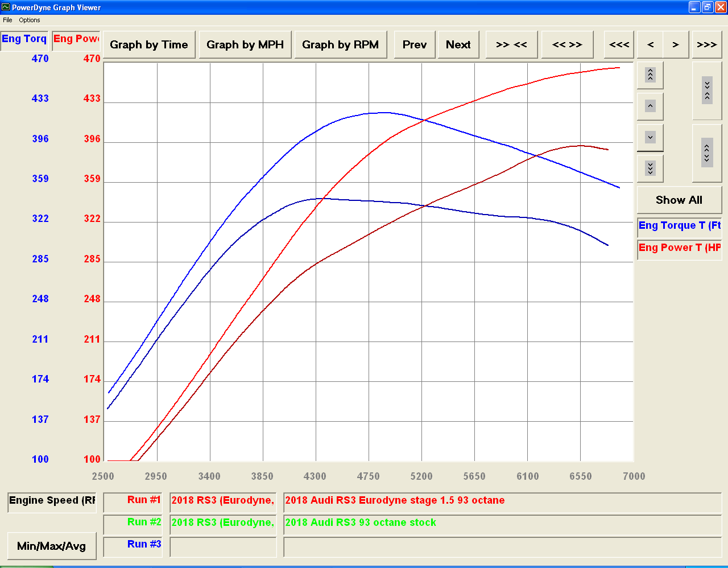Open the Options menu
Image resolution: width=728 pixels, height=568 pixels.
[30, 20]
